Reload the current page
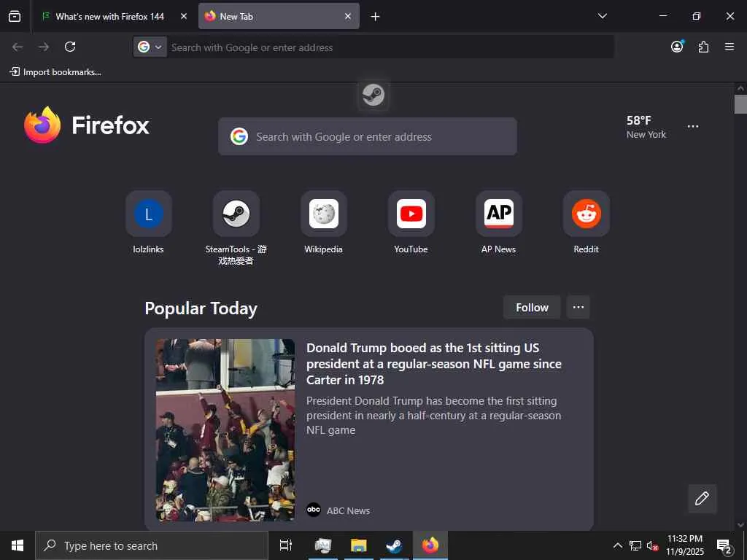 tap(70, 47)
